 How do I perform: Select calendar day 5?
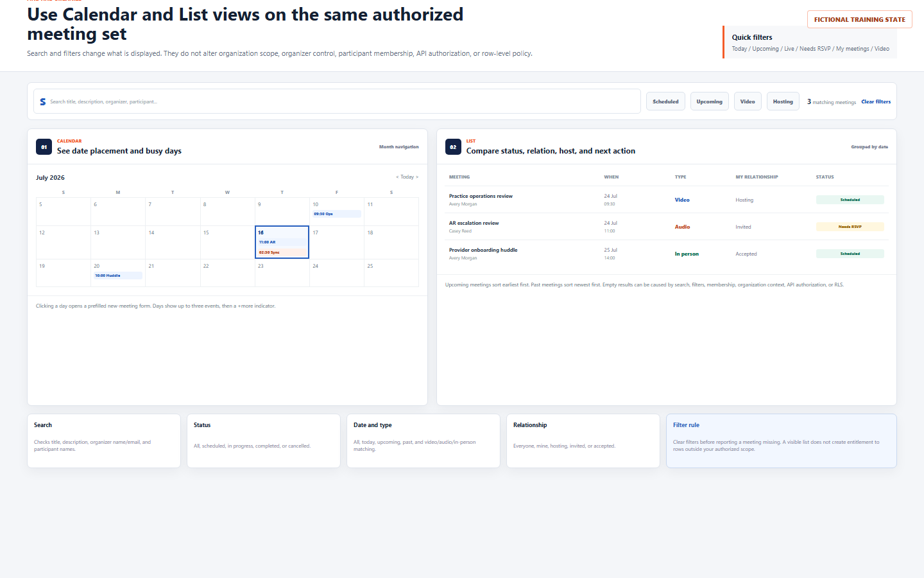(x=64, y=211)
